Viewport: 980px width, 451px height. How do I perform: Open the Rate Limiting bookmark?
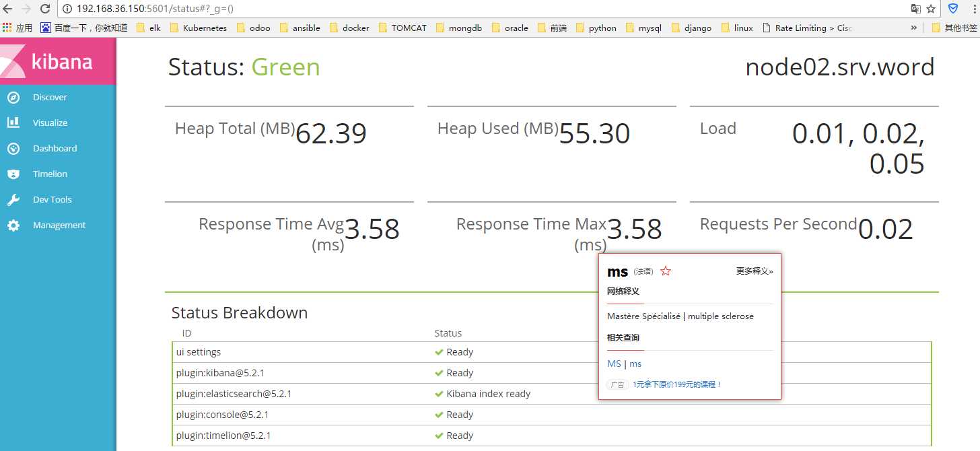(x=807, y=28)
